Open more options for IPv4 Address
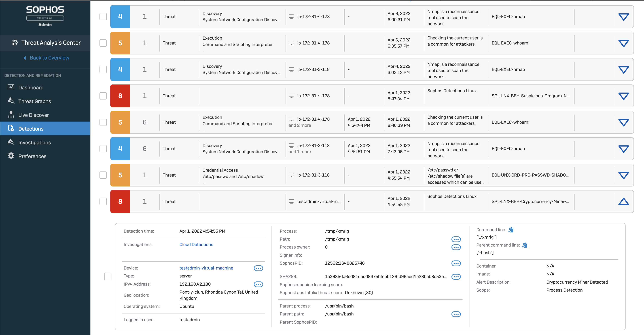This screenshot has height=335, width=644. tap(258, 284)
